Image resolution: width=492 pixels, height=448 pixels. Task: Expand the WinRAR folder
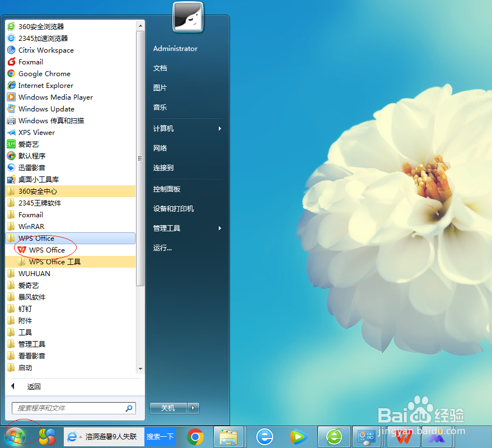(x=71, y=227)
